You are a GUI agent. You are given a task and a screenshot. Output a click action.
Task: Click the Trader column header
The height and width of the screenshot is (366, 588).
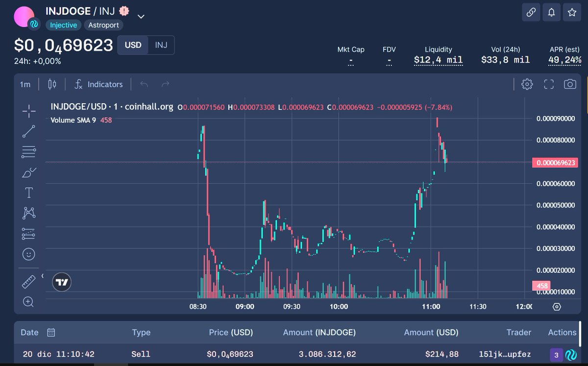519,332
